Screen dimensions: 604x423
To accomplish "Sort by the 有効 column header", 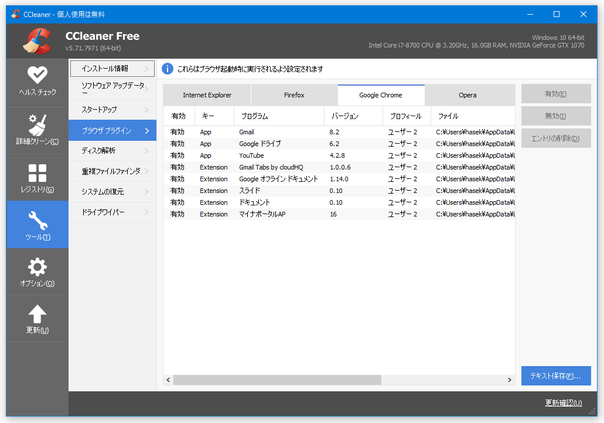I will pos(179,116).
